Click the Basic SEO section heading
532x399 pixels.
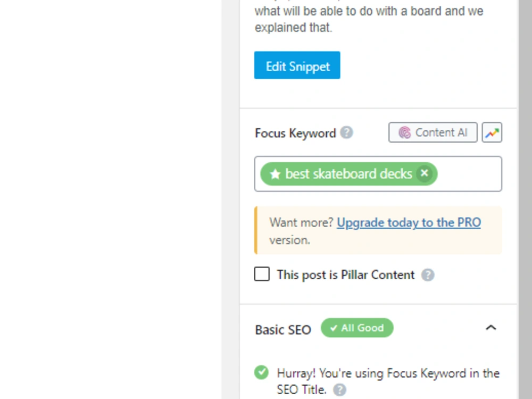[x=283, y=330]
